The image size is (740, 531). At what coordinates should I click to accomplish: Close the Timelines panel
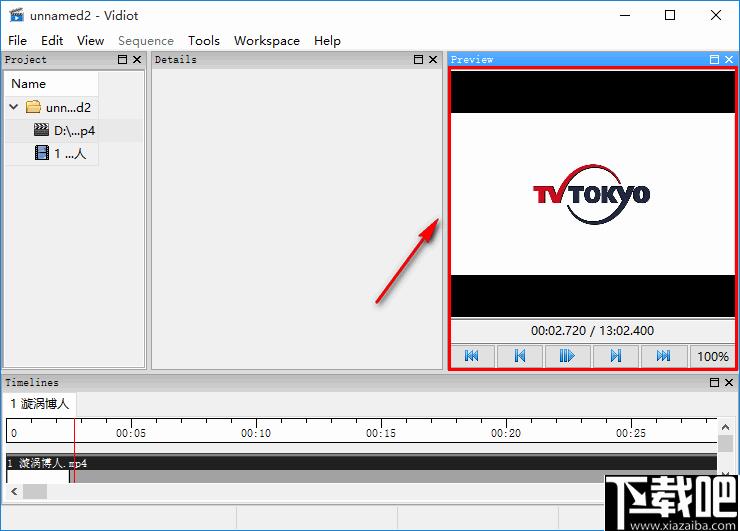click(729, 382)
